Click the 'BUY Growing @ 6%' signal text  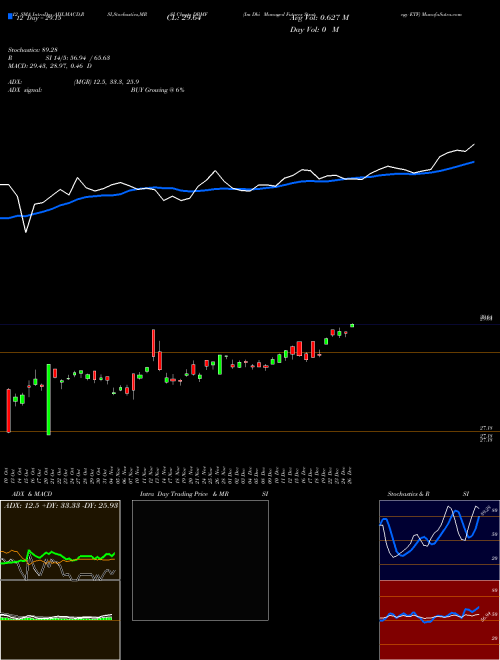pos(157,90)
